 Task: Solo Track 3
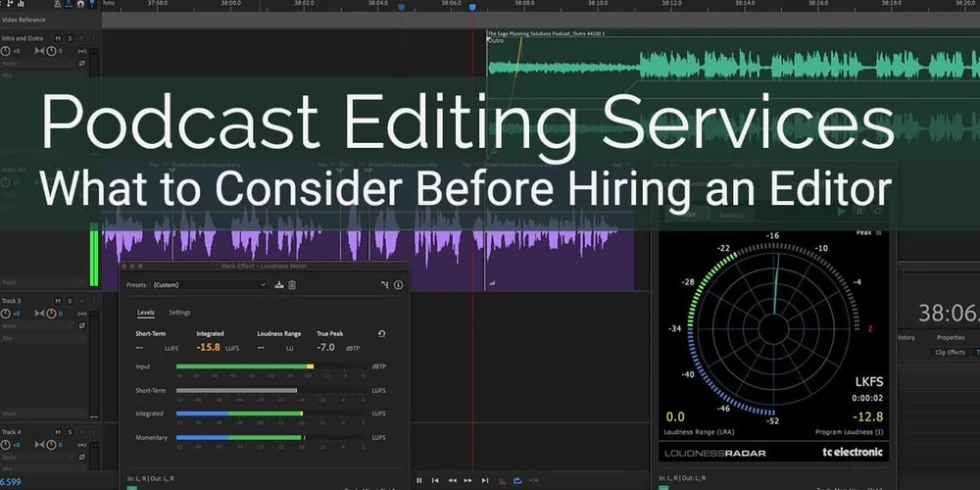point(70,301)
